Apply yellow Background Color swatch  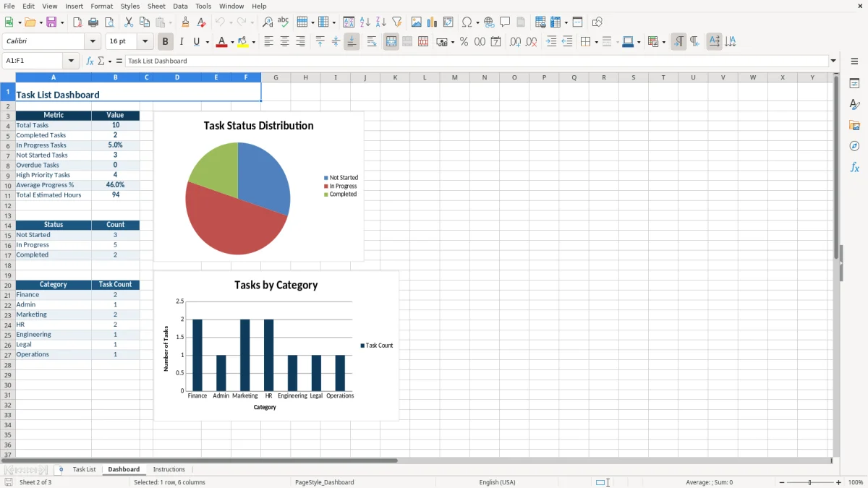[x=244, y=42]
